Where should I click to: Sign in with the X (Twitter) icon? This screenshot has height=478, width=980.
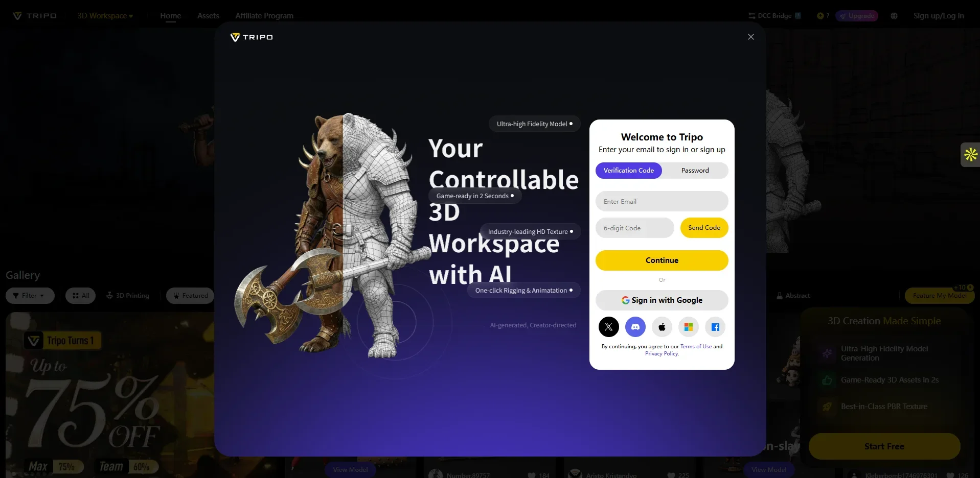pos(608,327)
